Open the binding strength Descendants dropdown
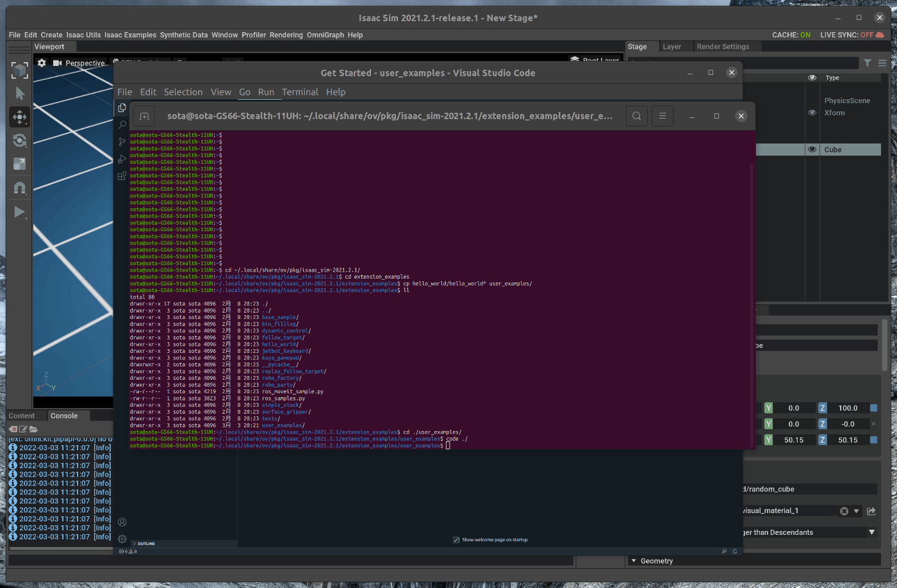 coord(871,532)
